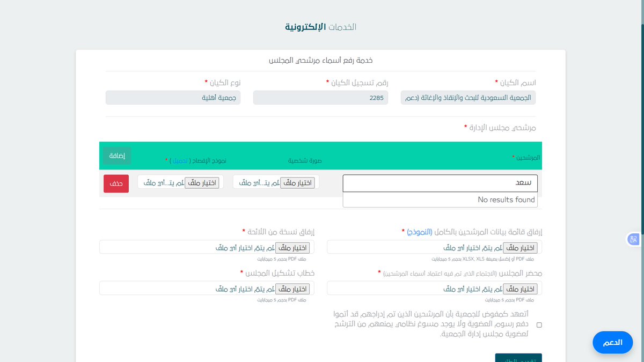Click the اسم الكيان field showing الجمعية السعودية
The width and height of the screenshot is (644, 362).
click(467, 98)
